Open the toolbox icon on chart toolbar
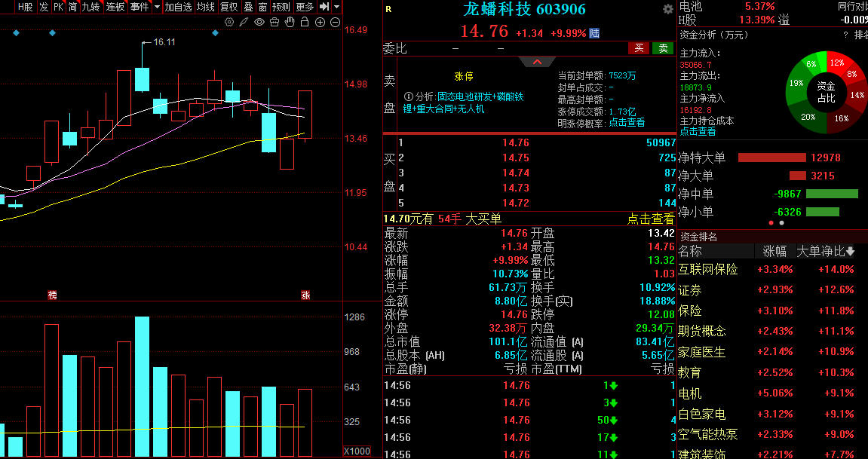Screen dimensions: 868x459 coord(274,22)
